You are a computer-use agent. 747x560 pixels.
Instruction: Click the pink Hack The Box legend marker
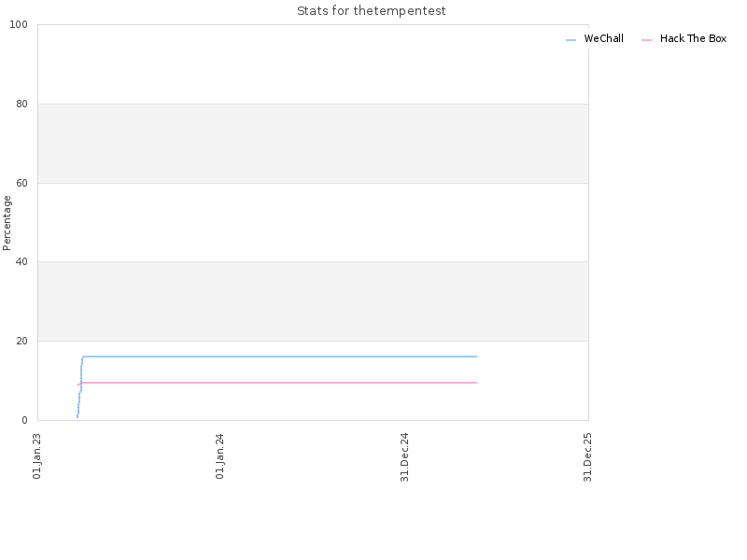[646, 40]
